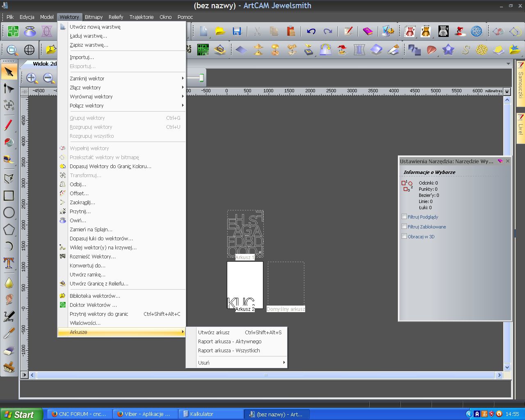Open file with yellow folder icon
Viewport: 525px width, 420px height.
point(220,31)
